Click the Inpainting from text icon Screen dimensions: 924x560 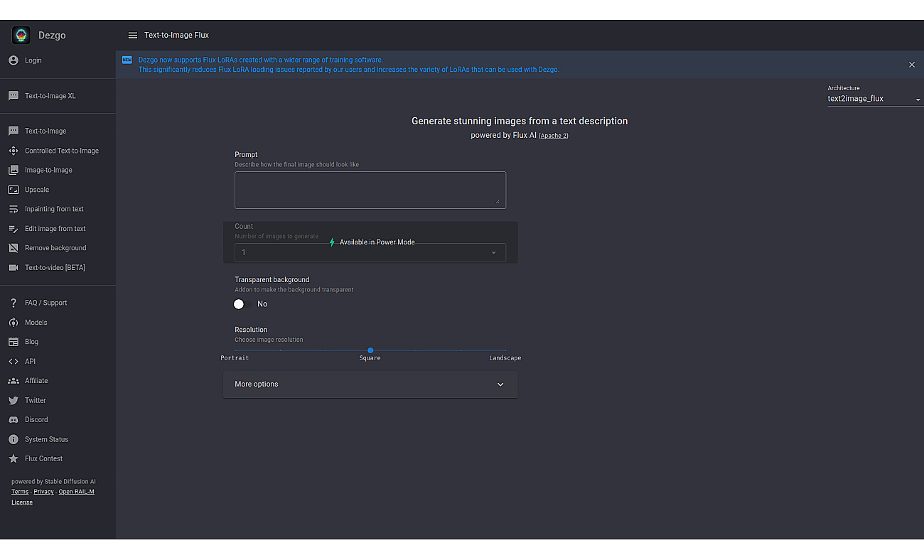pyautogui.click(x=14, y=209)
